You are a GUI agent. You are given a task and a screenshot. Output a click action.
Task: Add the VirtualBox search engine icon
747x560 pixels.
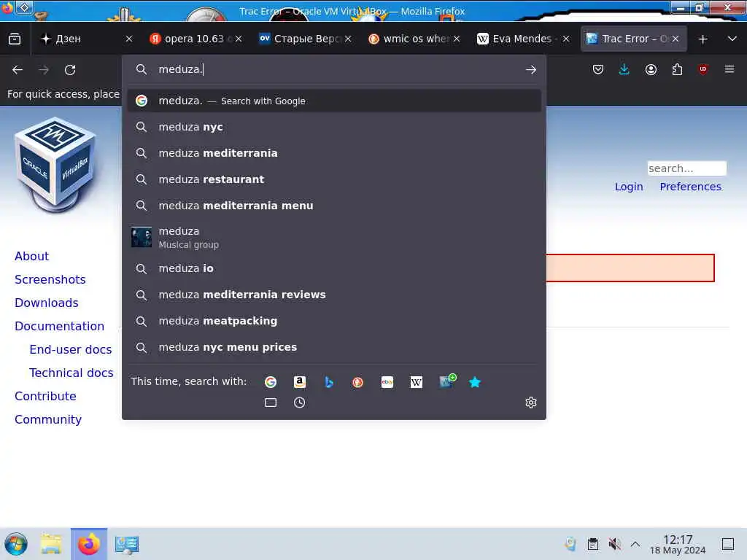click(x=447, y=381)
